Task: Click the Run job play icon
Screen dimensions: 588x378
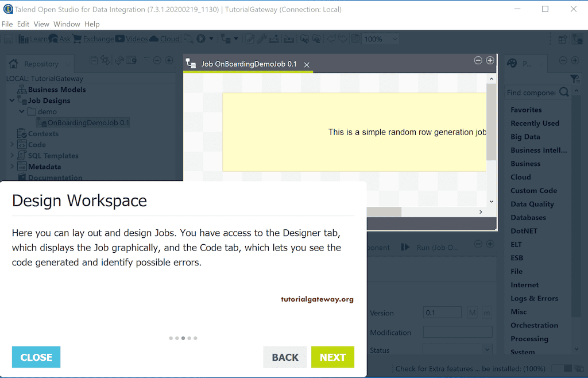Action: tap(201, 38)
